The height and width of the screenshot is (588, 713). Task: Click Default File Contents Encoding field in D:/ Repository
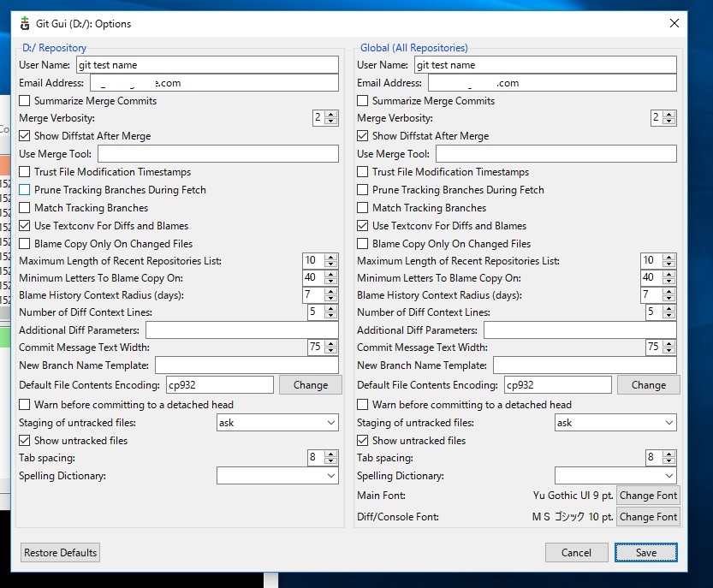point(220,384)
